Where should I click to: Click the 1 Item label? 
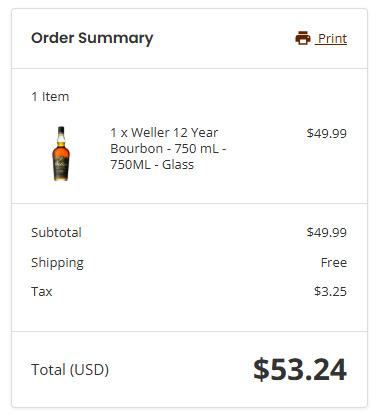pos(50,97)
